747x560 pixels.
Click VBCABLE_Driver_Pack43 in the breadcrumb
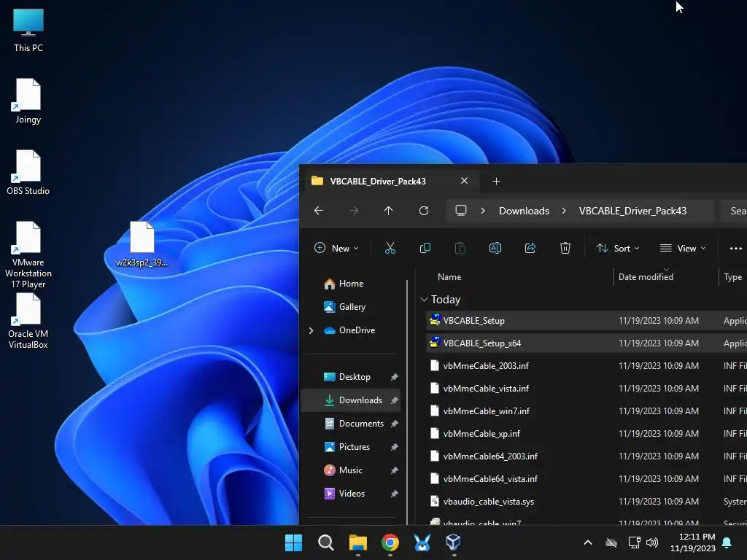[632, 211]
